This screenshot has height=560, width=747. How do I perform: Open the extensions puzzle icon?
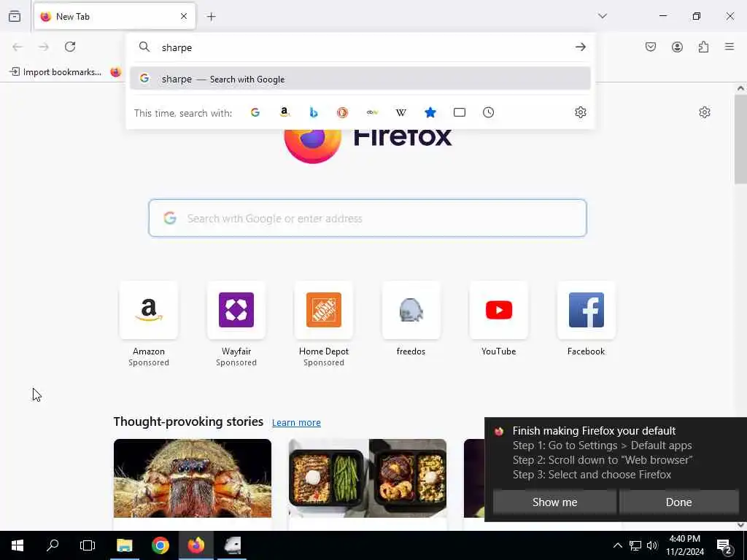[x=703, y=47]
